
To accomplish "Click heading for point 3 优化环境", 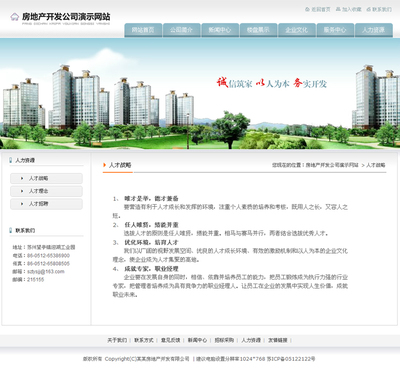I will [151, 242].
